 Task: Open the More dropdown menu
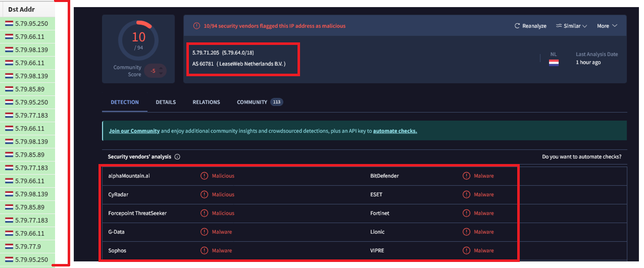(x=607, y=26)
